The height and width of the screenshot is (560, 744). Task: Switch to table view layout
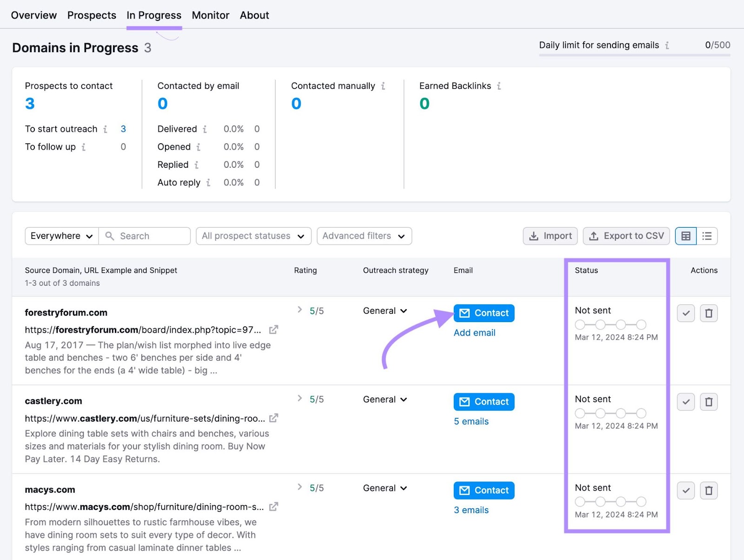pos(685,236)
